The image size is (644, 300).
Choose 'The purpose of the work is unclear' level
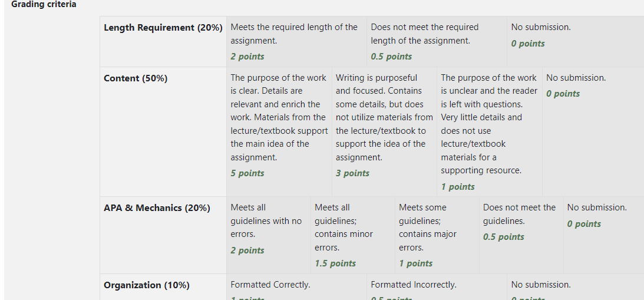pyautogui.click(x=489, y=131)
